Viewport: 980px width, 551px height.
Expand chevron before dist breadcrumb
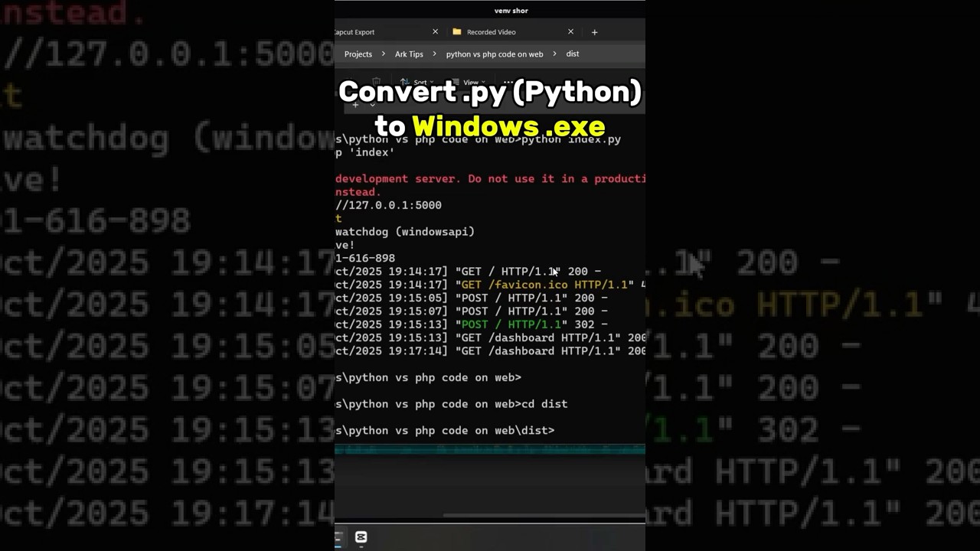(x=554, y=54)
